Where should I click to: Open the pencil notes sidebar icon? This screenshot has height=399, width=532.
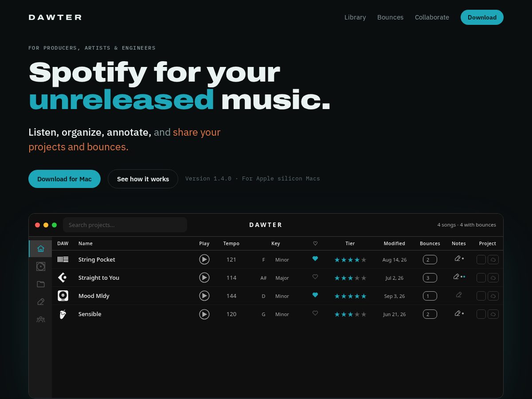click(x=41, y=301)
